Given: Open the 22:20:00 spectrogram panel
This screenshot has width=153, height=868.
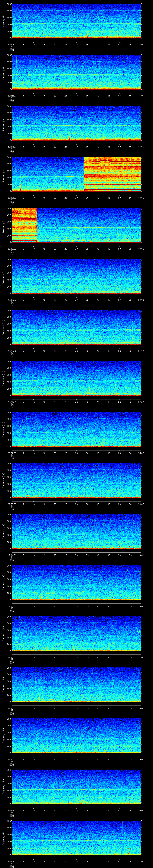Looking at the screenshot, I should coord(76,327).
